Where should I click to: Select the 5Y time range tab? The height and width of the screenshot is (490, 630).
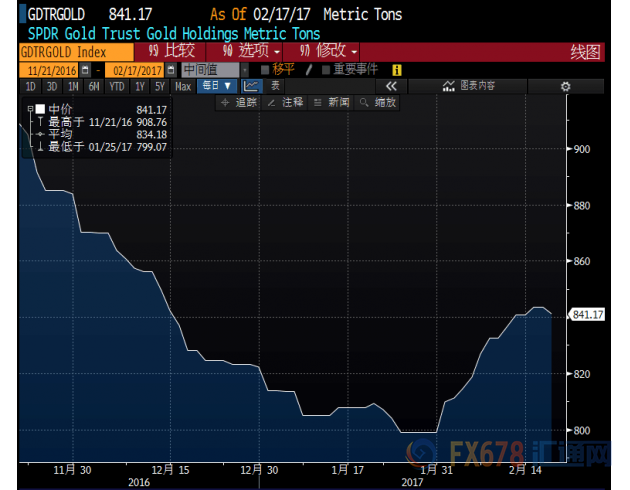[160, 86]
